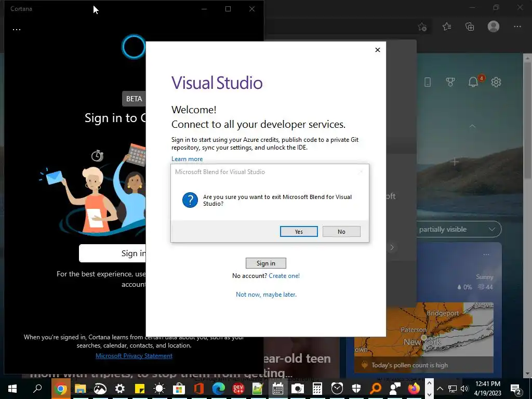Open weather card three-dots options
The height and width of the screenshot is (399, 532).
tap(486, 255)
